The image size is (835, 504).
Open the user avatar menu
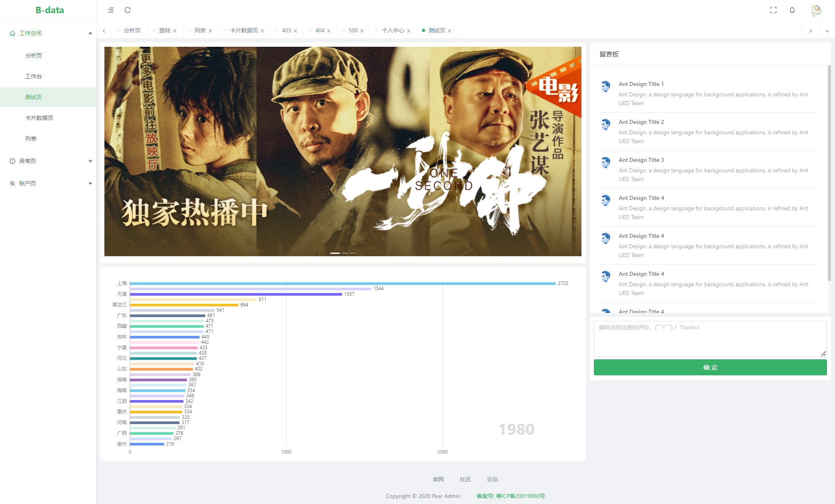[816, 10]
